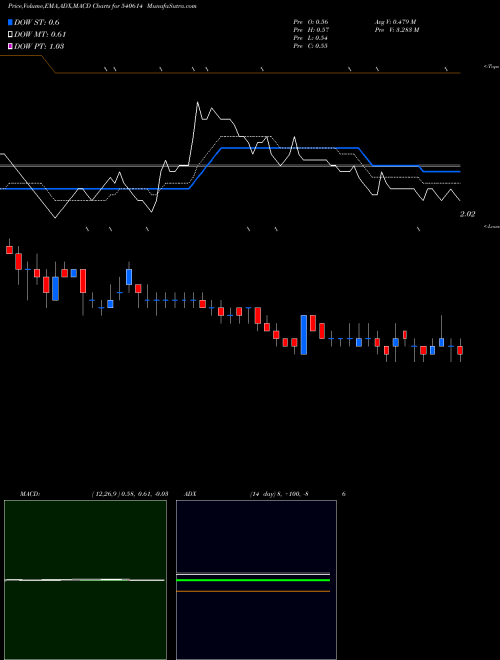The image size is (500, 660).
Task: Click the white line in ADX panel
Action: tap(253, 574)
